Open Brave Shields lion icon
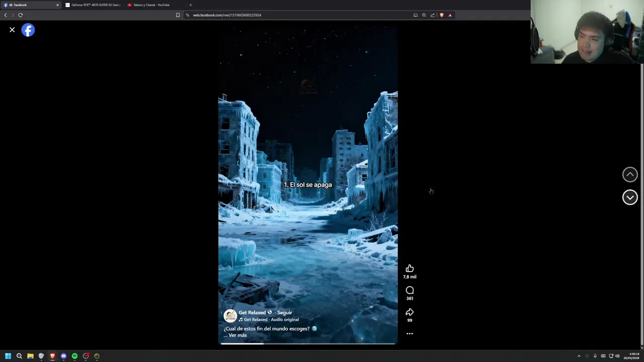644x362 pixels. [x=442, y=15]
